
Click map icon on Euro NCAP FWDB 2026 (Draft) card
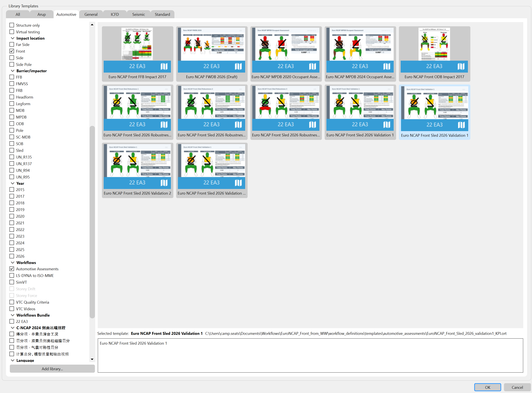(238, 66)
